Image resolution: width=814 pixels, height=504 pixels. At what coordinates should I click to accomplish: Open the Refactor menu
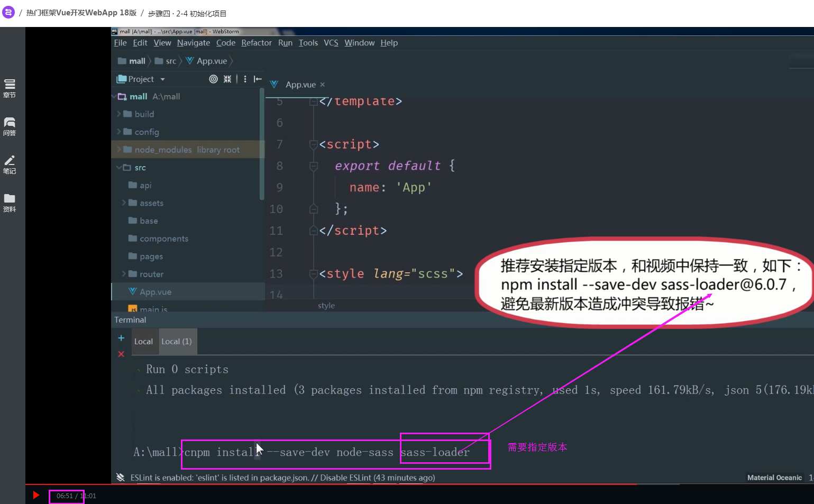point(257,43)
